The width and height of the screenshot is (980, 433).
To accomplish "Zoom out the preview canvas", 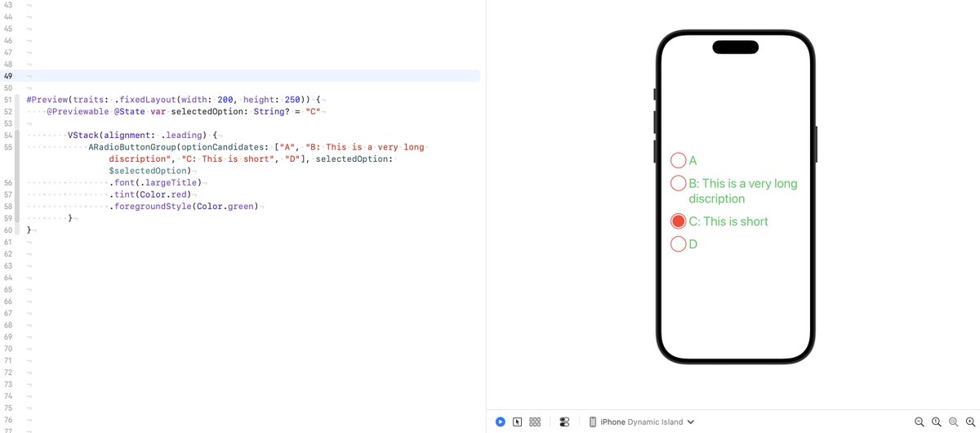I will click(919, 422).
